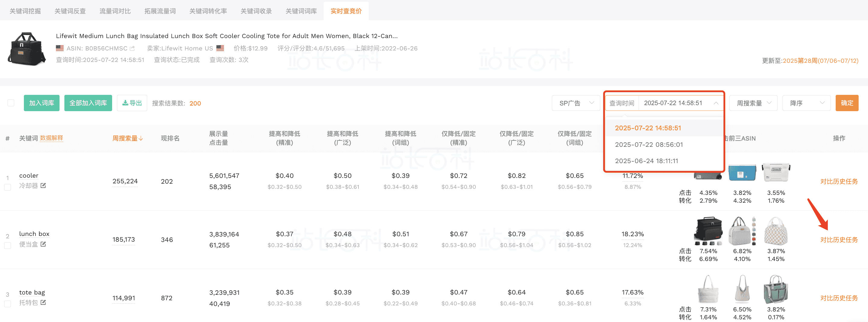
Task: Switch to 关键词收录 tab
Action: click(256, 11)
